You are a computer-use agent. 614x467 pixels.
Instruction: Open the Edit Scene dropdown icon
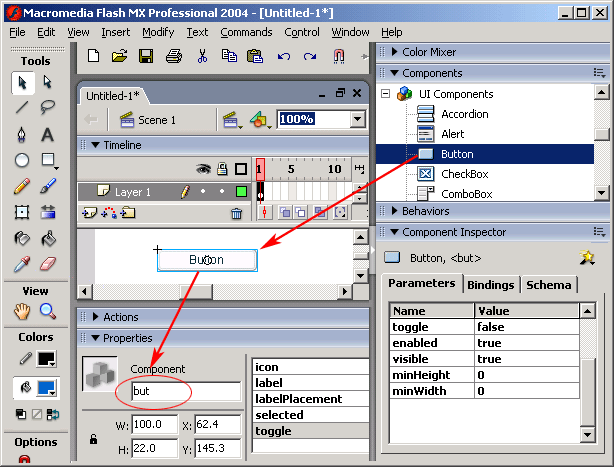233,119
